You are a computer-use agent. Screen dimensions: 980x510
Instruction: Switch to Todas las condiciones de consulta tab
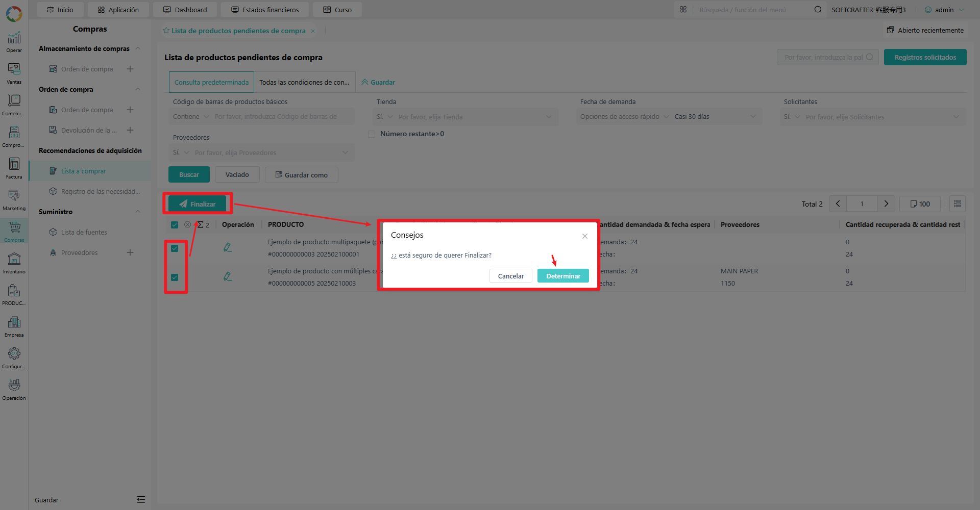[304, 82]
